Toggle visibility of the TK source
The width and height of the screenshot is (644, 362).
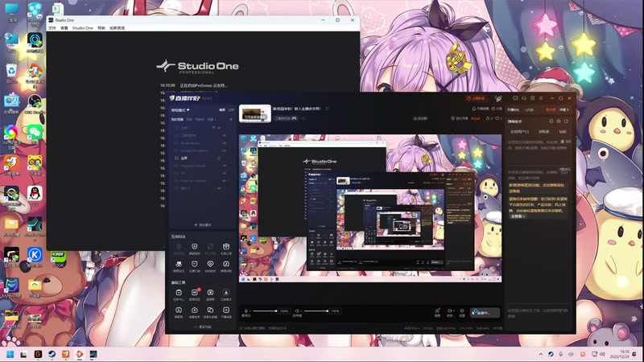(225, 173)
